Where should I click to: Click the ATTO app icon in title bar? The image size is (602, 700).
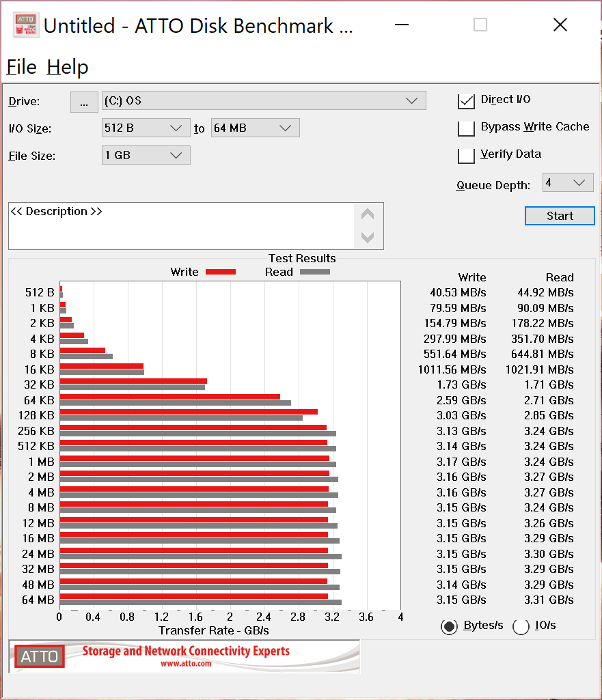[x=26, y=25]
